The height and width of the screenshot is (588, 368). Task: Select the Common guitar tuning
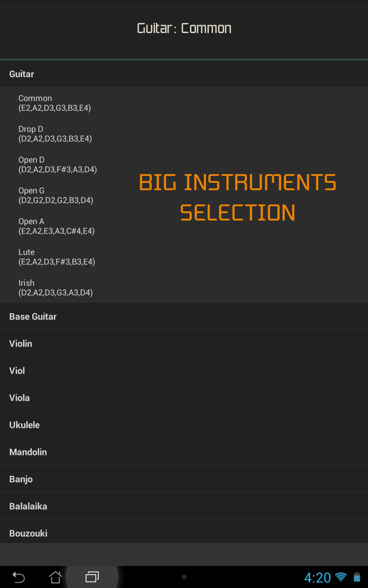click(x=54, y=103)
